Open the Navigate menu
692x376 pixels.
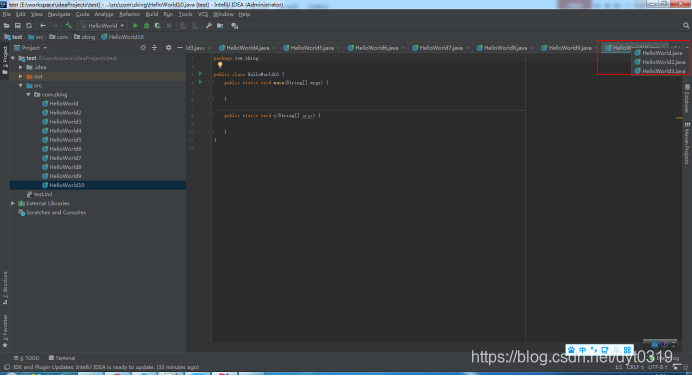point(59,14)
